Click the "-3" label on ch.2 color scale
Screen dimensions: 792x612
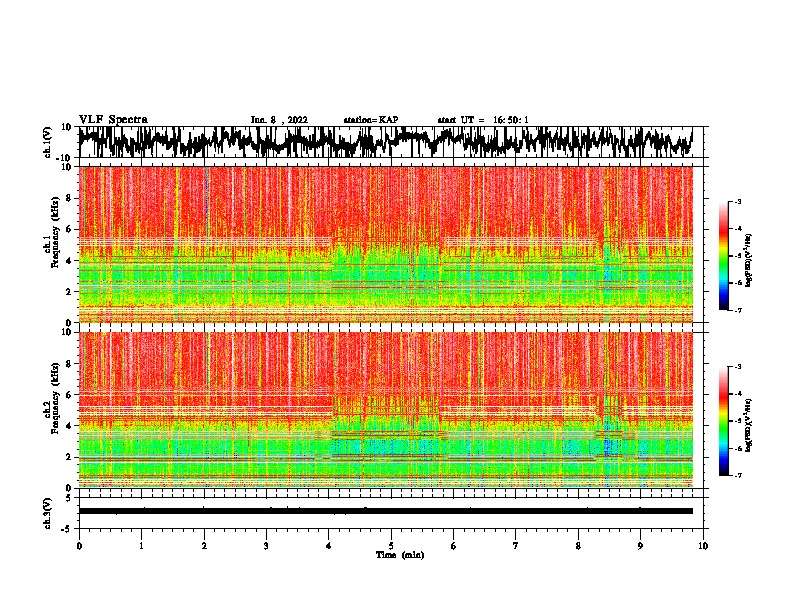click(x=738, y=367)
